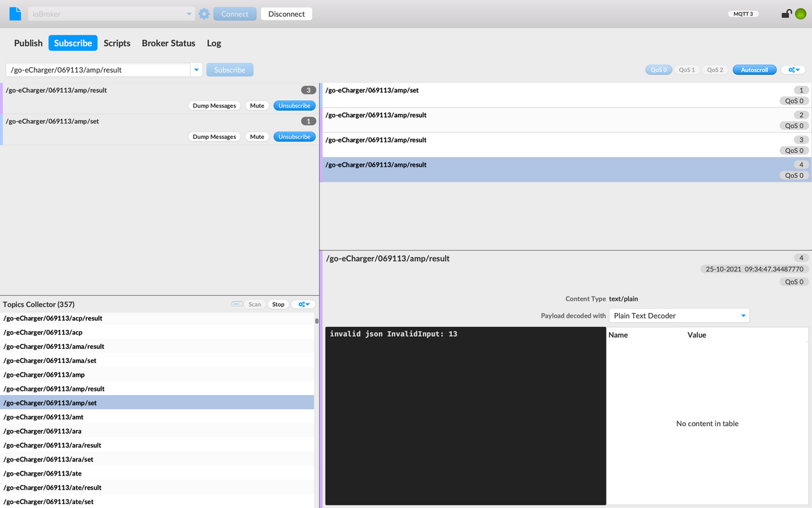Select the highlighted message number 4
Viewport: 812px width, 508px height.
point(566,170)
